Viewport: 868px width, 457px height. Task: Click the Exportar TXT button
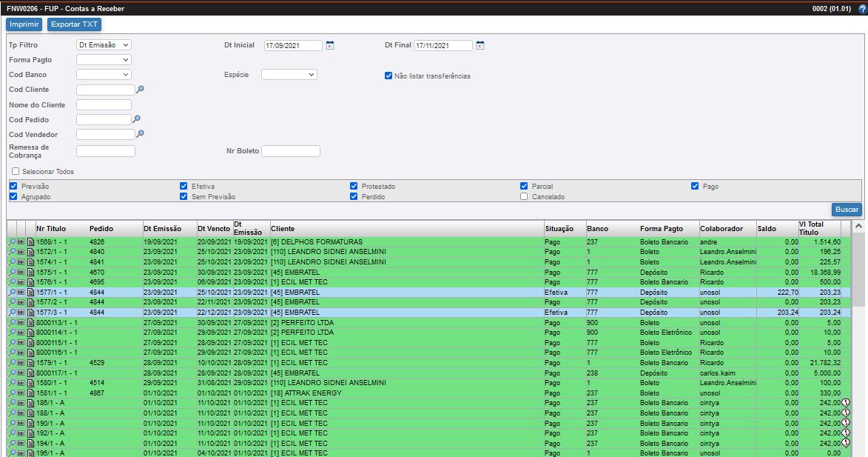[x=74, y=24]
